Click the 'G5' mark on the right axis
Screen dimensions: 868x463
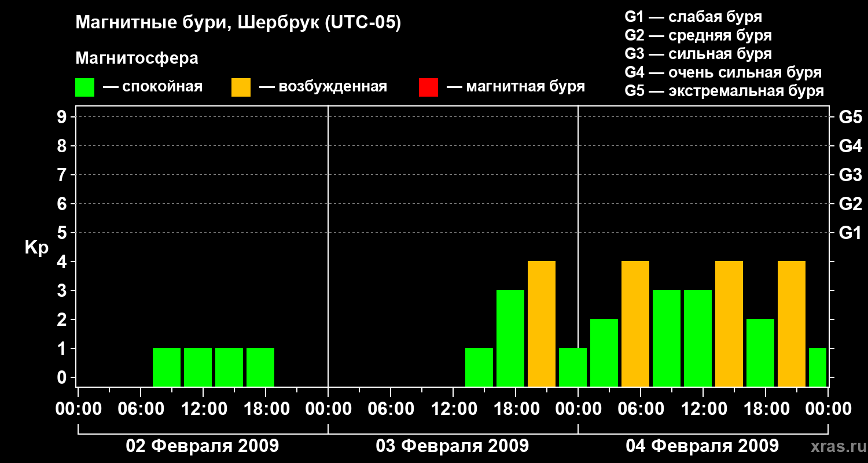point(851,117)
